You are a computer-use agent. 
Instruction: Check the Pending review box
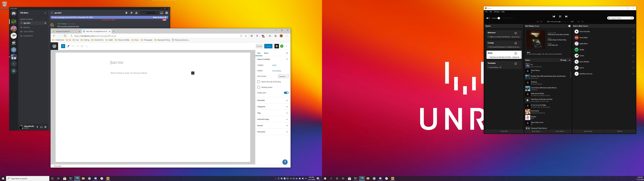258,87
